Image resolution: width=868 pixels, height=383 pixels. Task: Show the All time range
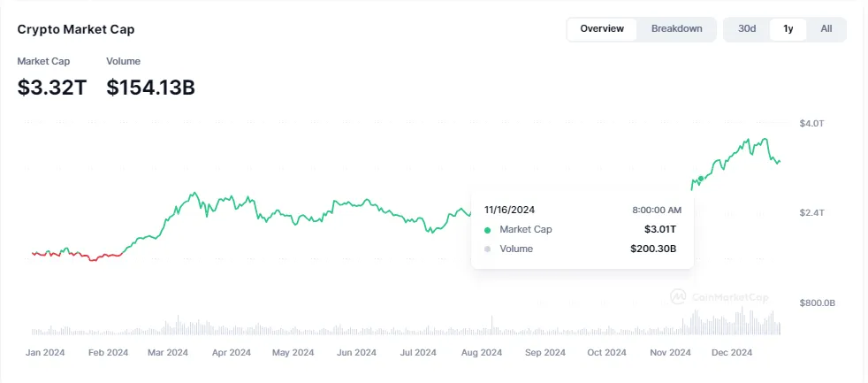coord(826,29)
